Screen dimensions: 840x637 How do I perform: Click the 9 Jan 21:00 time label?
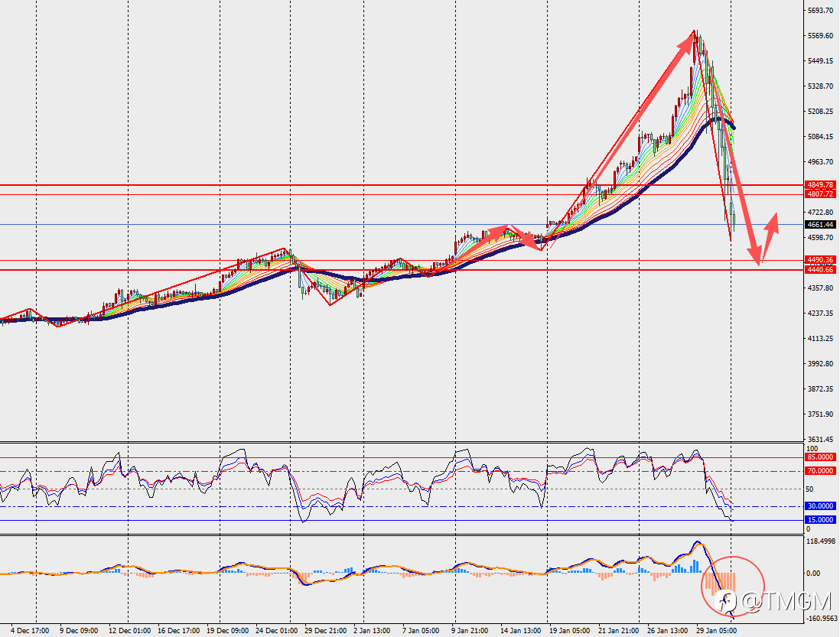tap(470, 631)
